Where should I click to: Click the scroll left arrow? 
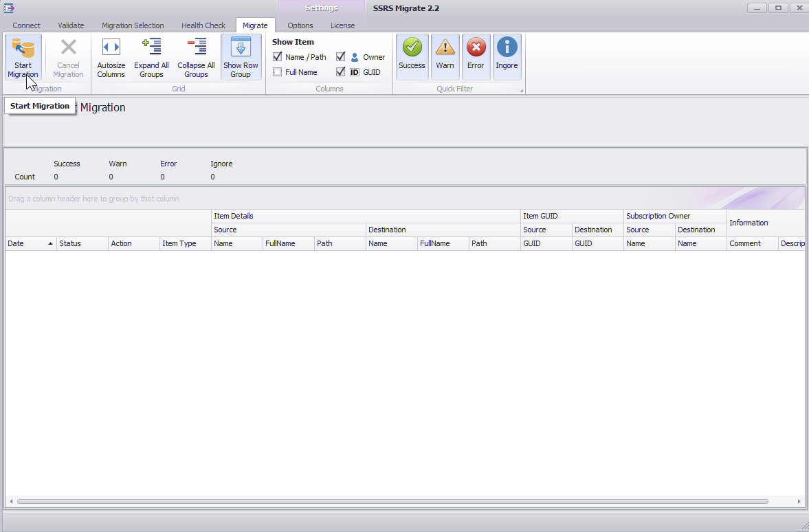click(x=11, y=502)
